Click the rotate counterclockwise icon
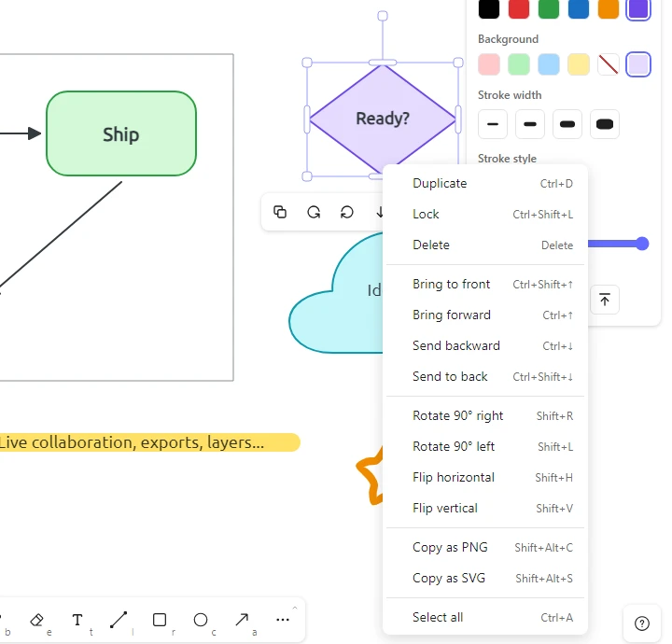Viewport: 672px width, 644px height. (347, 212)
